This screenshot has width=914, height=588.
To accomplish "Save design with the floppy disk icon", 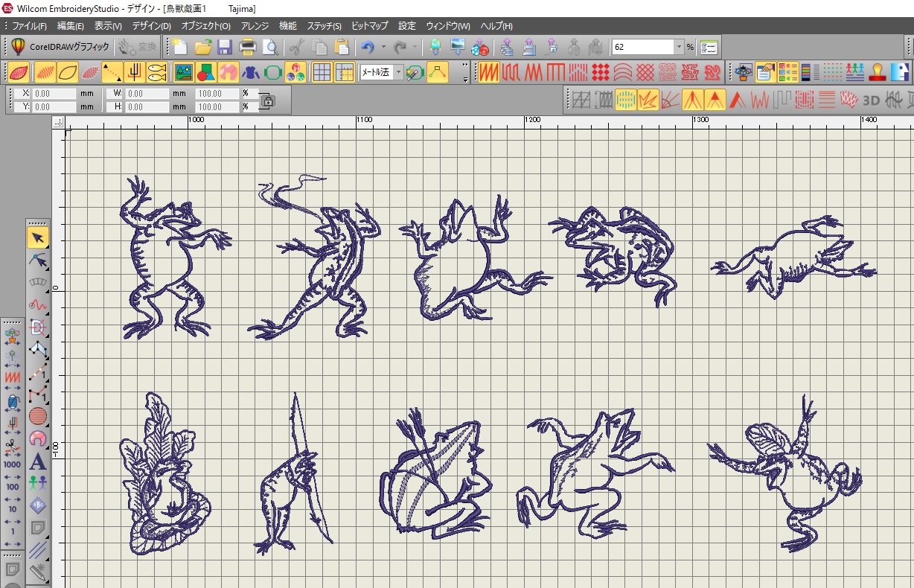I will 225,48.
